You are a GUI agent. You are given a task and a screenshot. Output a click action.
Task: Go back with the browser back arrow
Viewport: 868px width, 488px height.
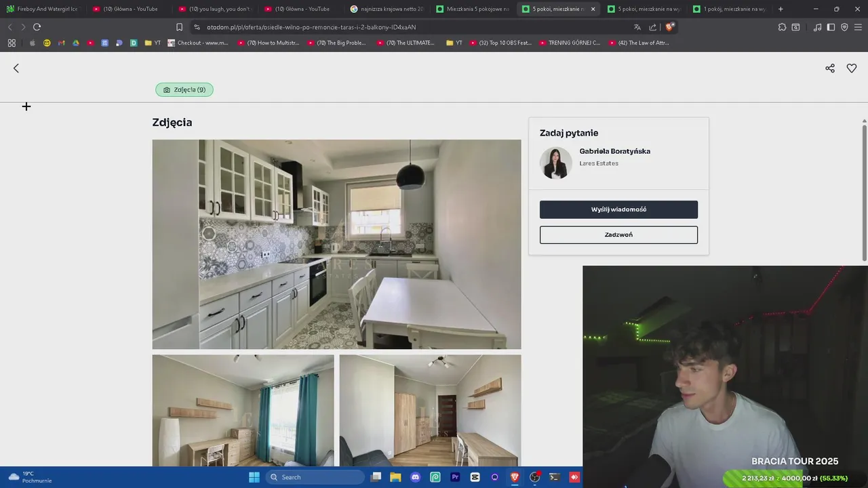(9, 27)
